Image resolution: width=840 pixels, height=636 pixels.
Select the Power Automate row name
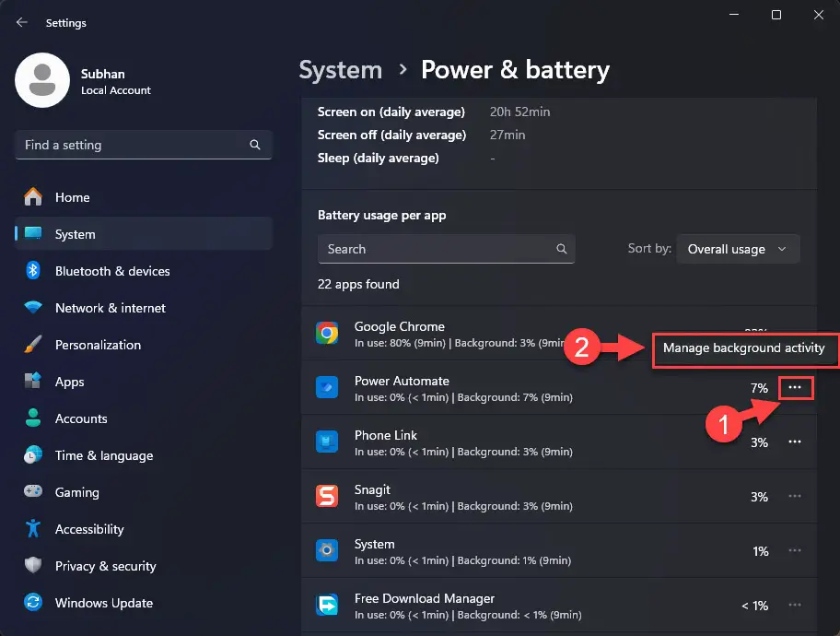[x=402, y=381]
